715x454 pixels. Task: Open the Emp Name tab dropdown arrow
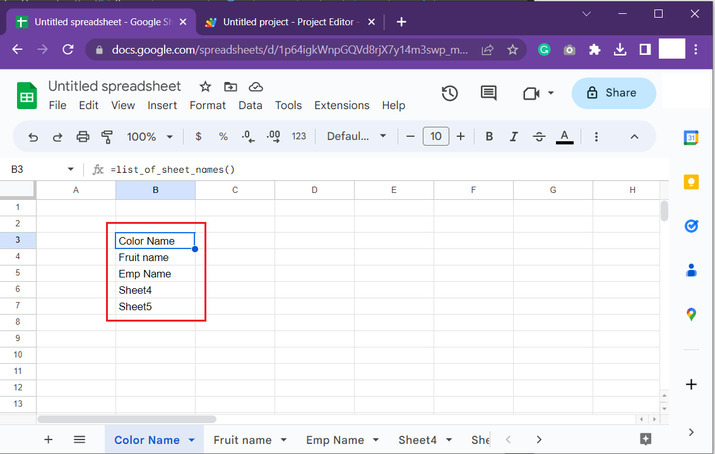point(376,440)
